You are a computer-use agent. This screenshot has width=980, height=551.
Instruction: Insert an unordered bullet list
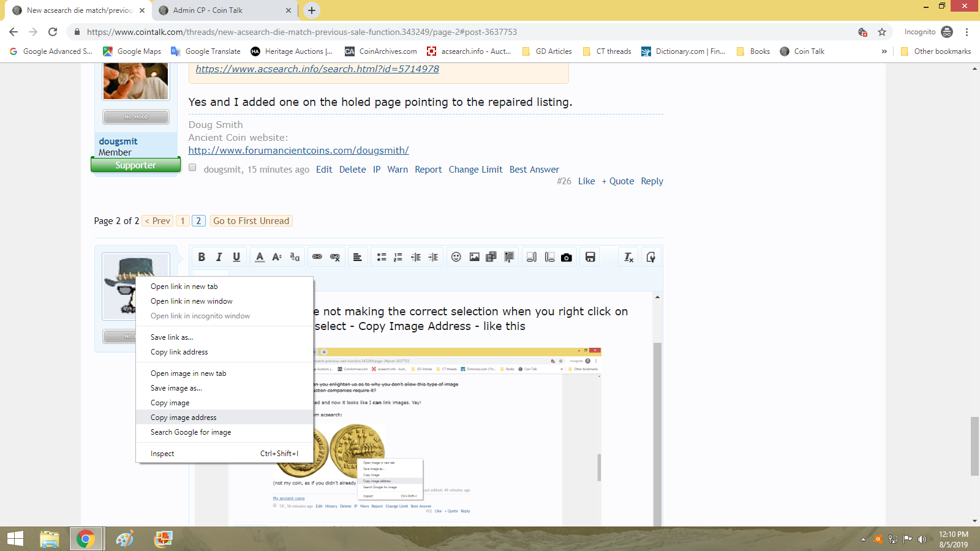pyautogui.click(x=381, y=257)
